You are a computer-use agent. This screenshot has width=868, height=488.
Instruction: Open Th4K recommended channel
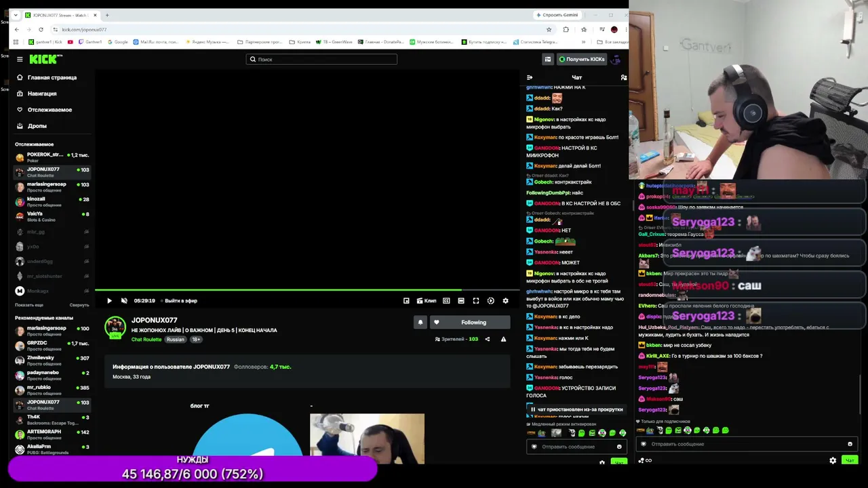coord(53,420)
